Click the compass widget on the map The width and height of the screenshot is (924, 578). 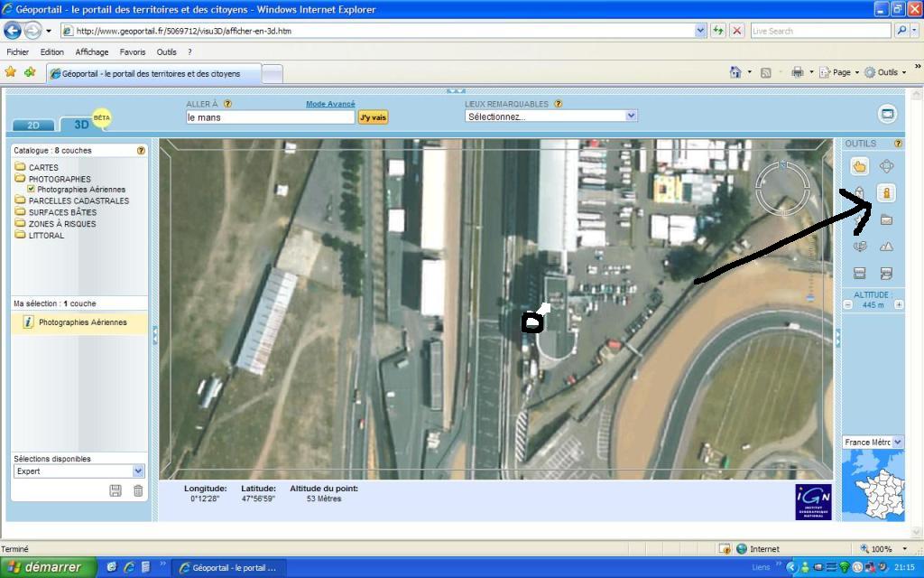coord(781,188)
